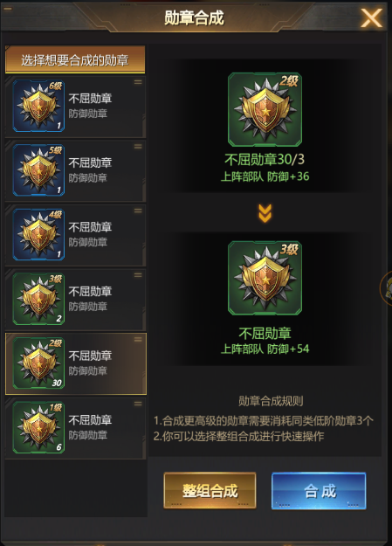Image resolution: width=392 pixels, height=546 pixels.
Task: Close the 勋章合成 dialog
Action: (371, 17)
